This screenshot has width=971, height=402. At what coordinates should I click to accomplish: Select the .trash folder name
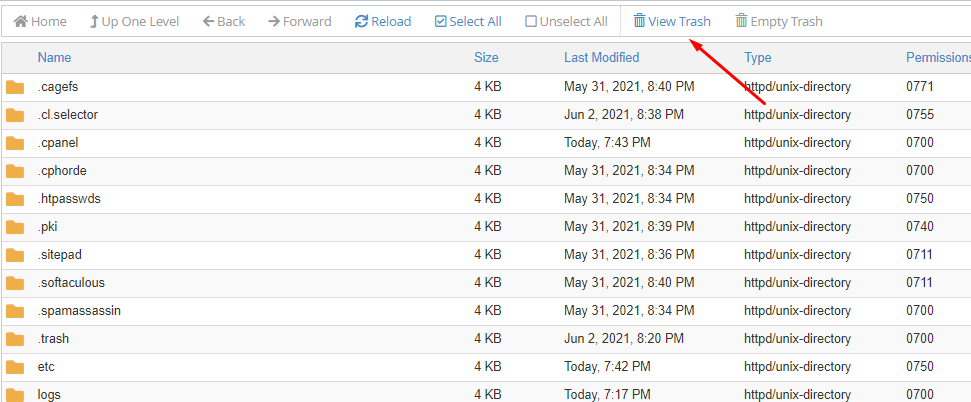tap(53, 339)
